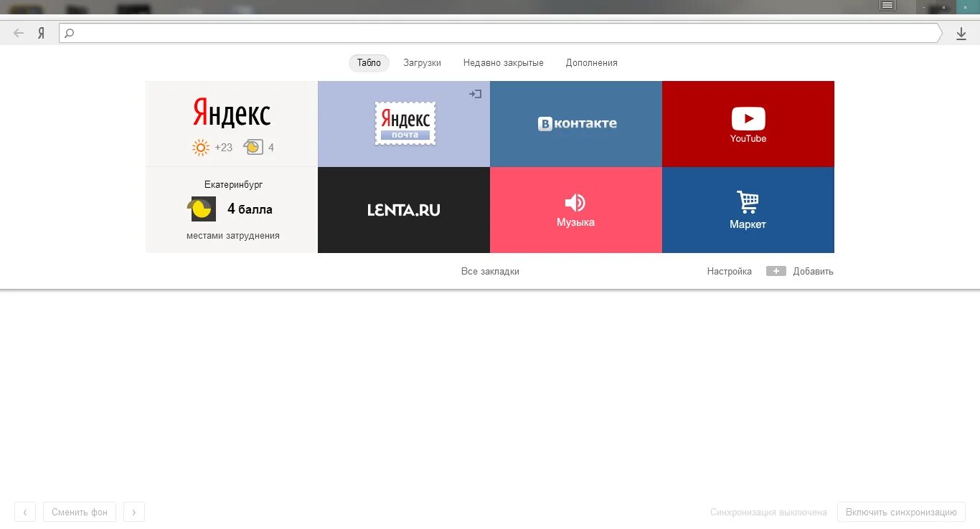The height and width of the screenshot is (529, 980).
Task: Click Добавить to add a site
Action: (x=813, y=272)
